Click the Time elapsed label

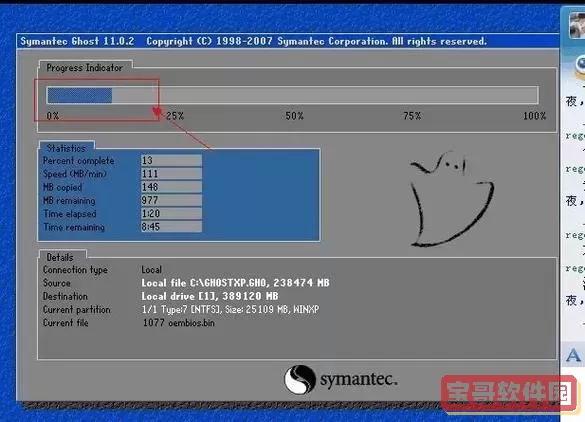[x=70, y=214]
